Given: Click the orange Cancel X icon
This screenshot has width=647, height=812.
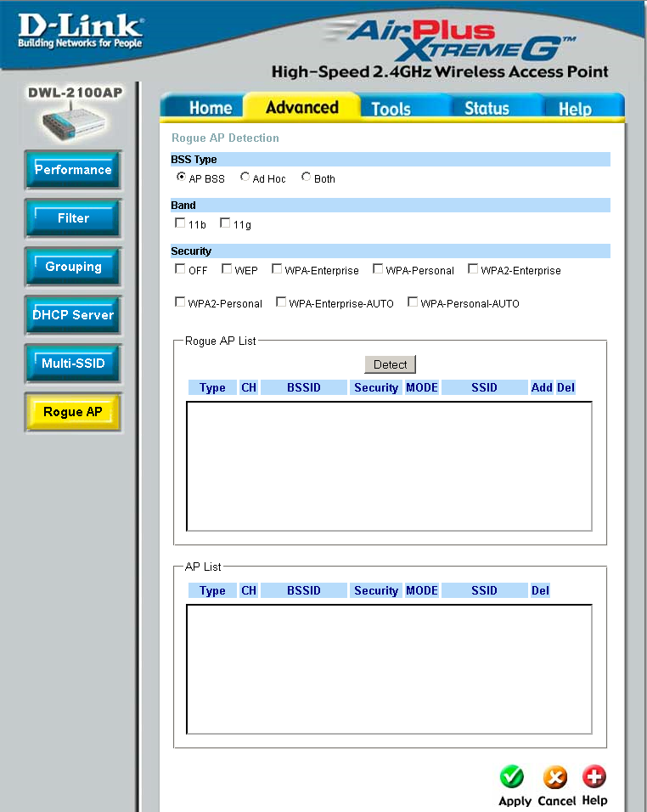Looking at the screenshot, I should (x=554, y=777).
